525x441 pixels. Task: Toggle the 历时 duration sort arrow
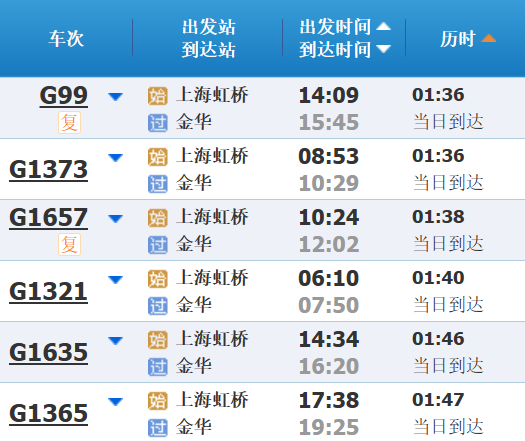click(x=489, y=38)
